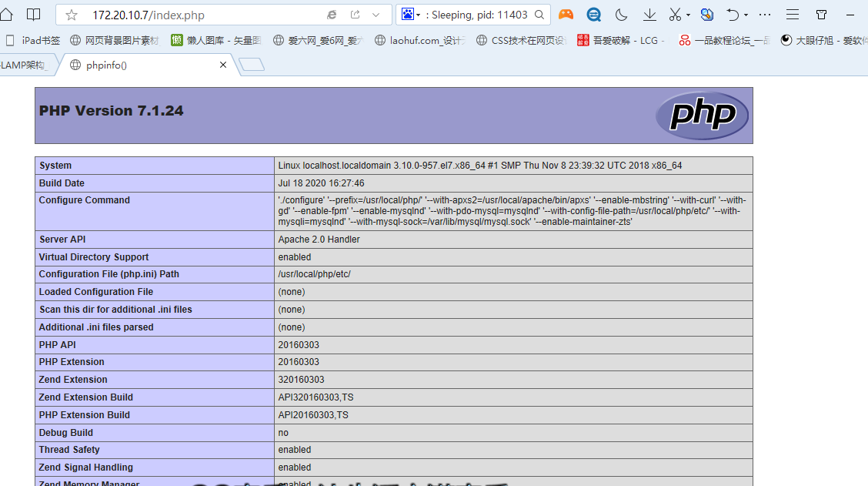Screen dimensions: 868x486
Task: Click the undo close-tab arrow icon
Action: pos(733,15)
